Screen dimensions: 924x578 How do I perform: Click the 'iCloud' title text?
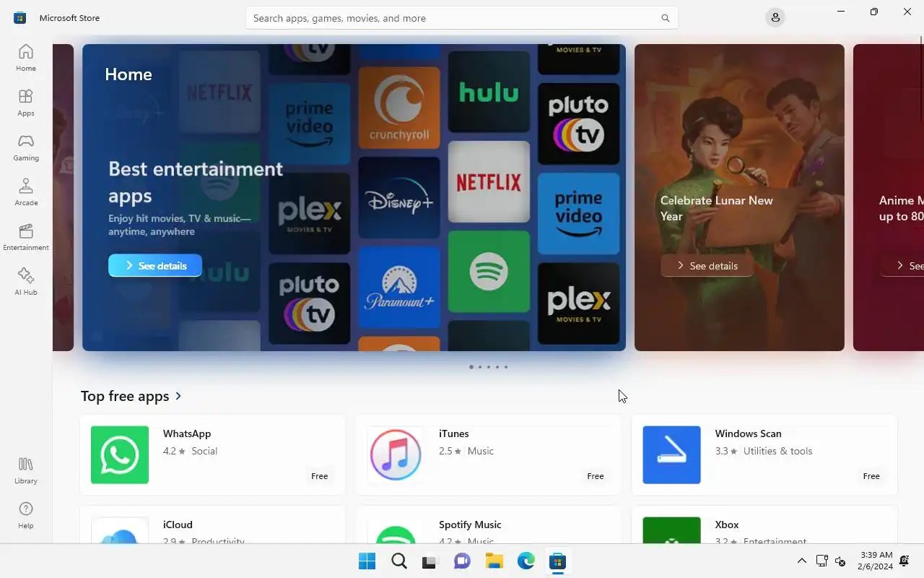pyautogui.click(x=178, y=525)
